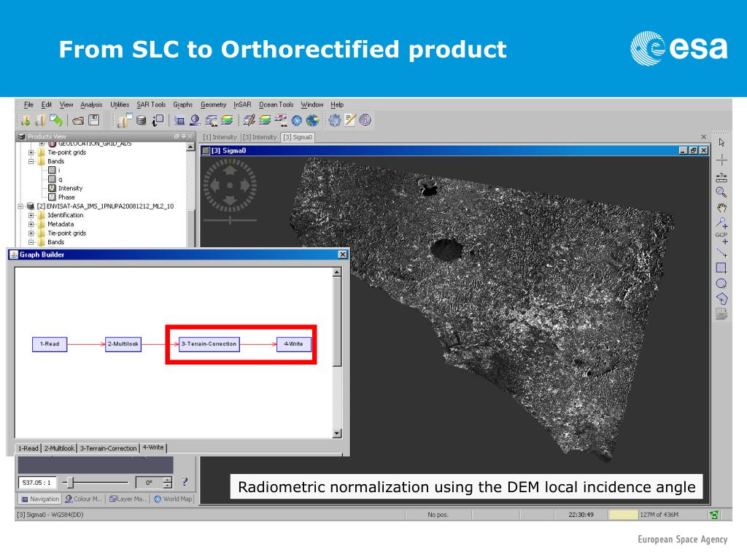Select the GCP placing tool

721,238
